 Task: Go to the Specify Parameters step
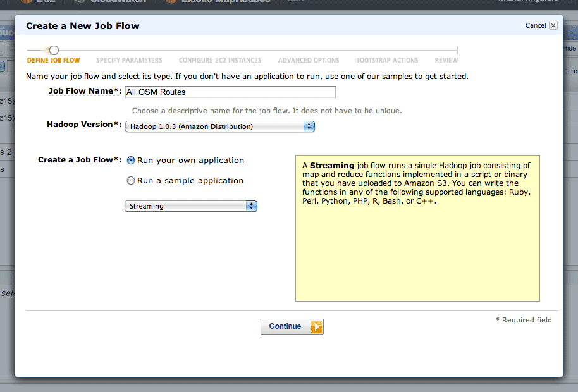click(x=129, y=60)
